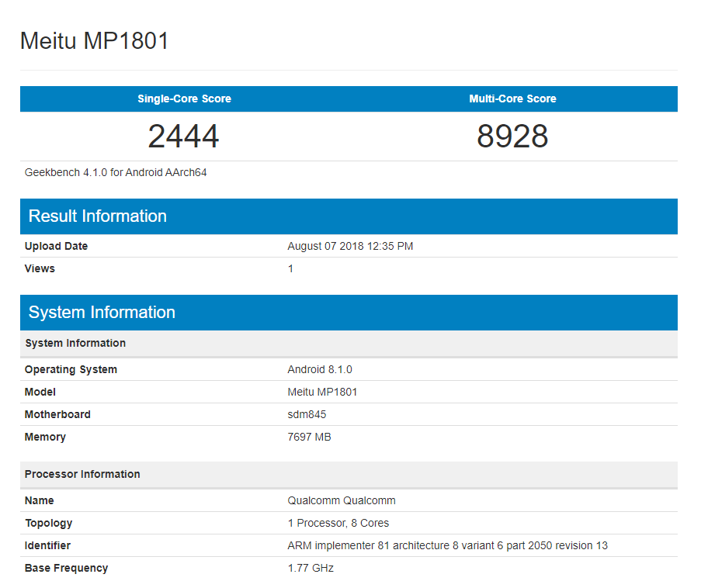Select the ARM implementer identifier text
The image size is (701, 588).
447,545
